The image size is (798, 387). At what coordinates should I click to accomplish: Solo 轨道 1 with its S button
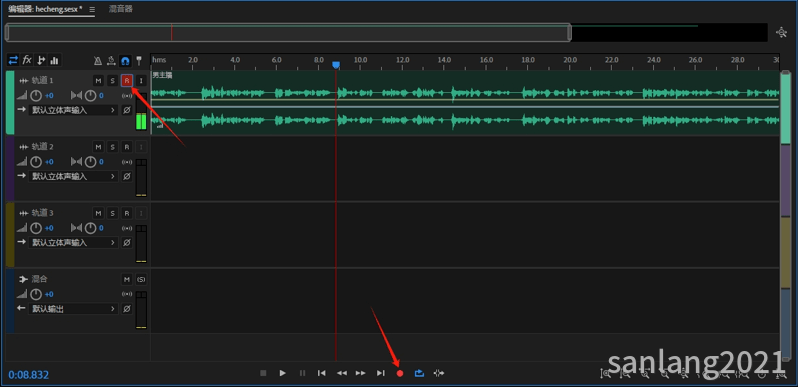point(112,80)
